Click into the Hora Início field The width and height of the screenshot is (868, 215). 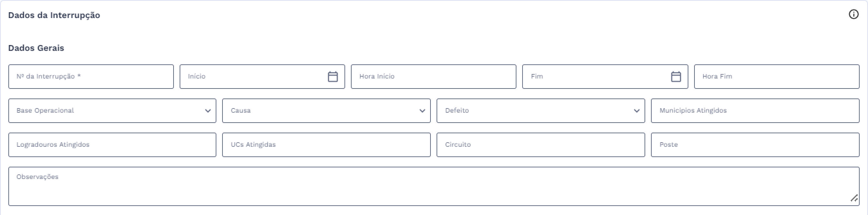(433, 77)
